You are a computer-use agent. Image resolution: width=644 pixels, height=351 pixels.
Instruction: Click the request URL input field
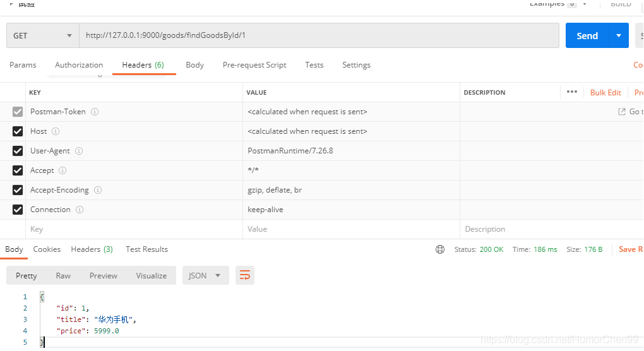pos(319,35)
